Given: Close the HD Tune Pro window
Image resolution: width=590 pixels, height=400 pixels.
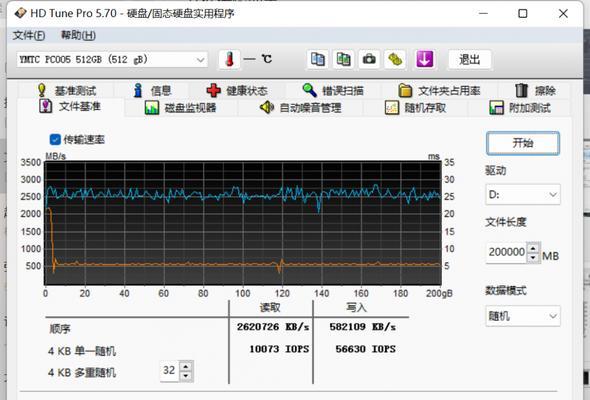Looking at the screenshot, I should click(x=563, y=14).
